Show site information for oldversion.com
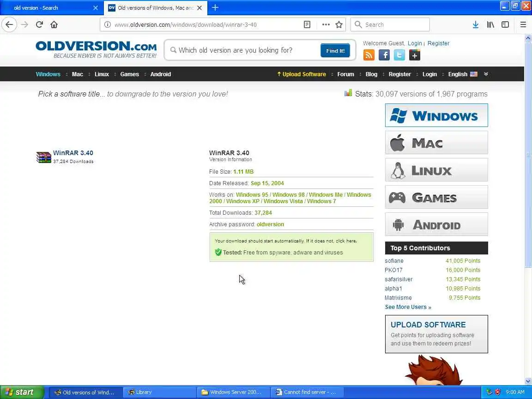This screenshot has width=532, height=399. [x=107, y=24]
